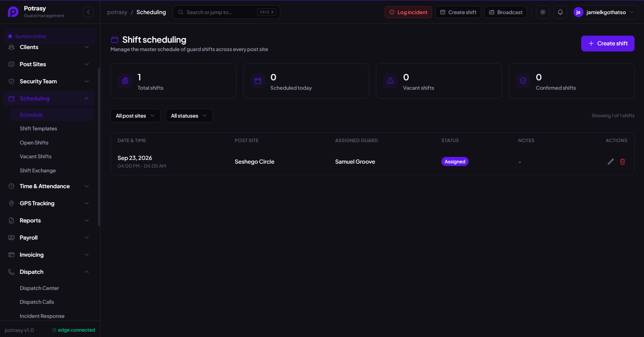Open the notifications bell

pos(560,12)
